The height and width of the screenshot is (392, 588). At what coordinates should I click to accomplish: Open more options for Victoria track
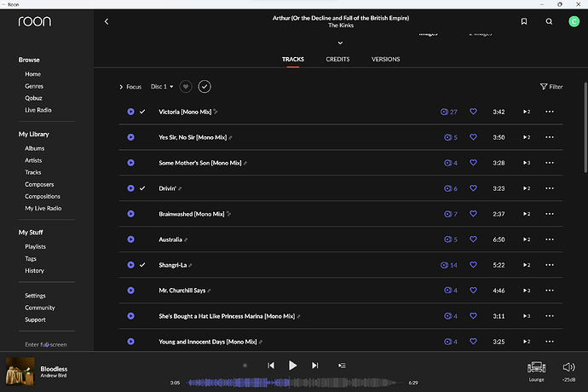click(x=550, y=112)
